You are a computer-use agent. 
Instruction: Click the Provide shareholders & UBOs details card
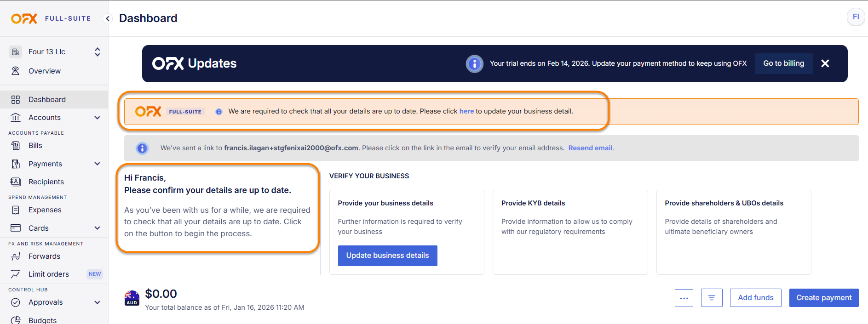[733, 232]
